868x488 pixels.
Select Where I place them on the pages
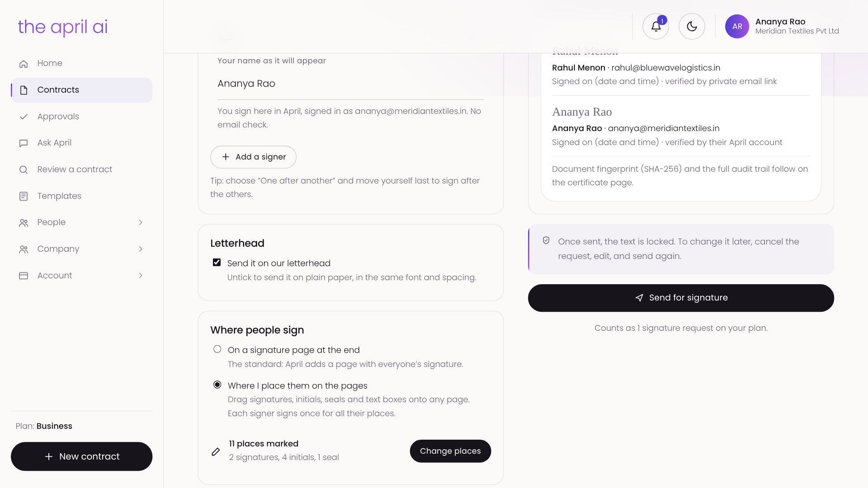point(217,385)
